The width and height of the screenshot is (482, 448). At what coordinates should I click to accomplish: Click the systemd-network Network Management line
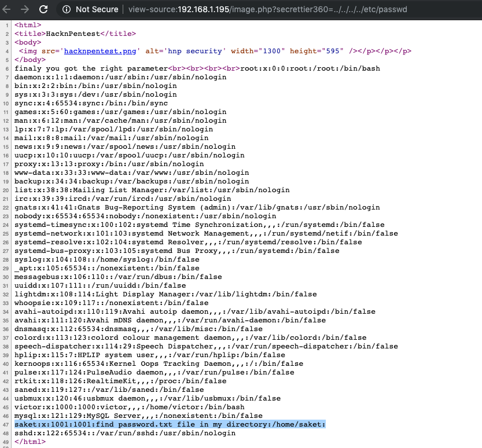[x=206, y=233]
